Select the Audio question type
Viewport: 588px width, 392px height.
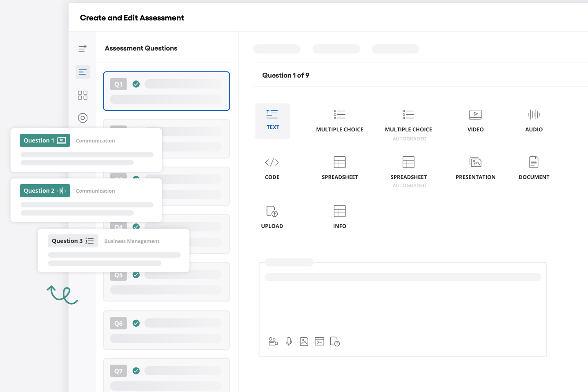pos(534,120)
